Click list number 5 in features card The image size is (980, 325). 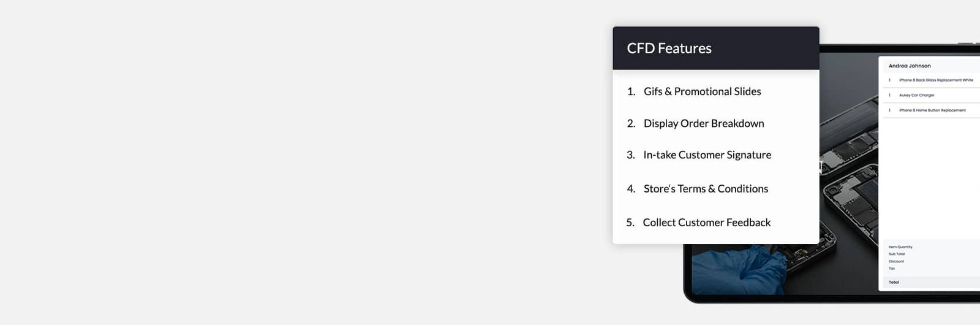[x=630, y=223]
